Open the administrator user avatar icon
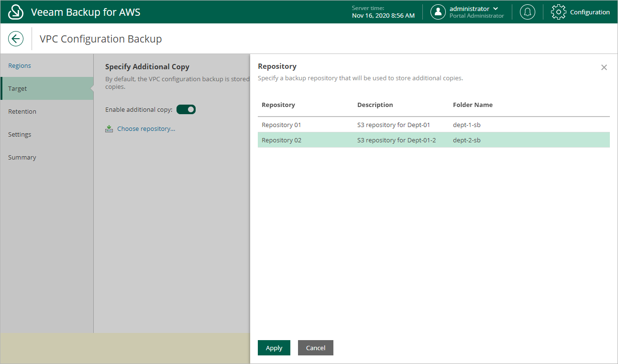618x364 pixels. pyautogui.click(x=438, y=12)
